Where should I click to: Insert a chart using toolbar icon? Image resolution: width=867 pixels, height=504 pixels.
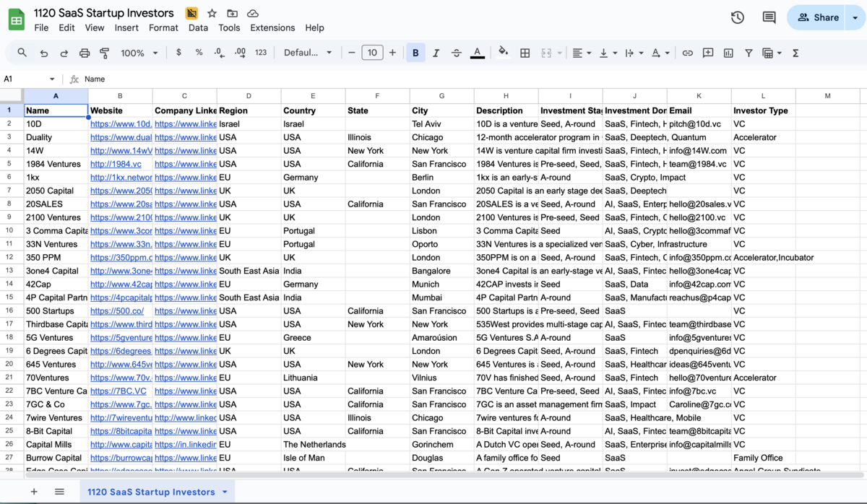[728, 52]
